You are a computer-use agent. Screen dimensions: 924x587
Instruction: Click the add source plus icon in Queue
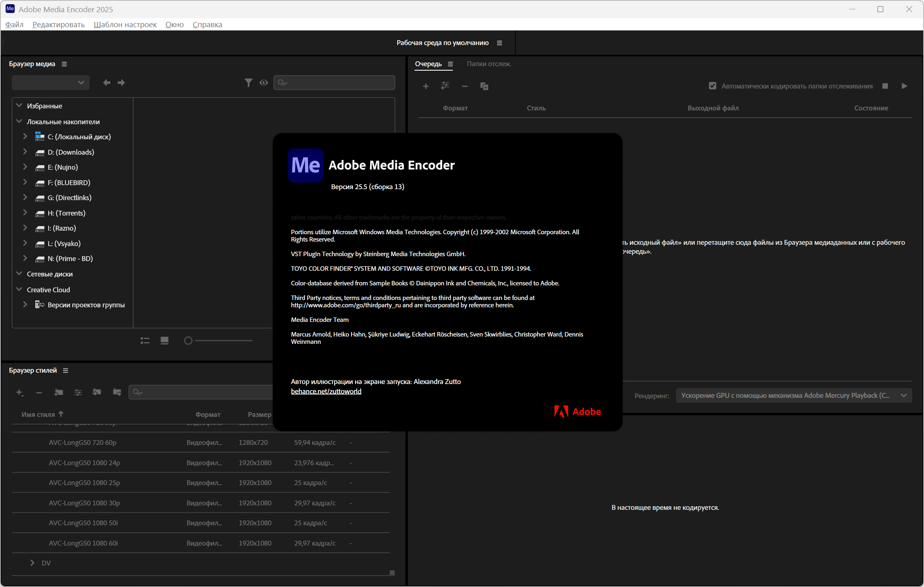tap(426, 86)
